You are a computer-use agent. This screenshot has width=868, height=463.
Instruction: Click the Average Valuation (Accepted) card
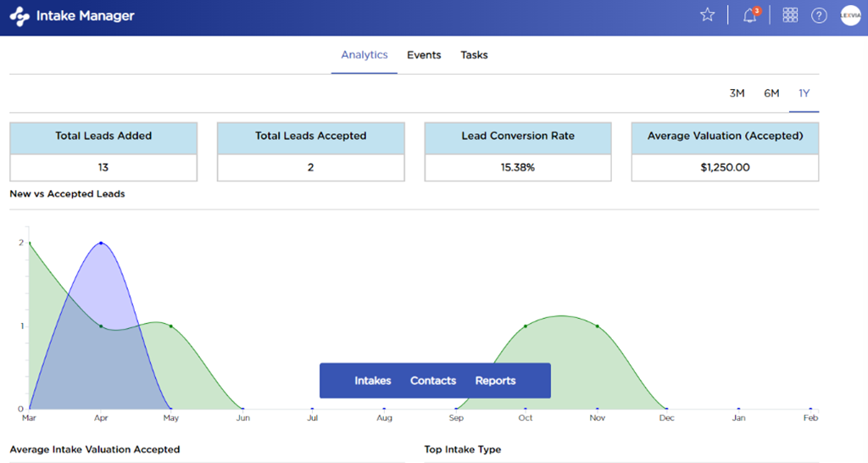click(725, 152)
